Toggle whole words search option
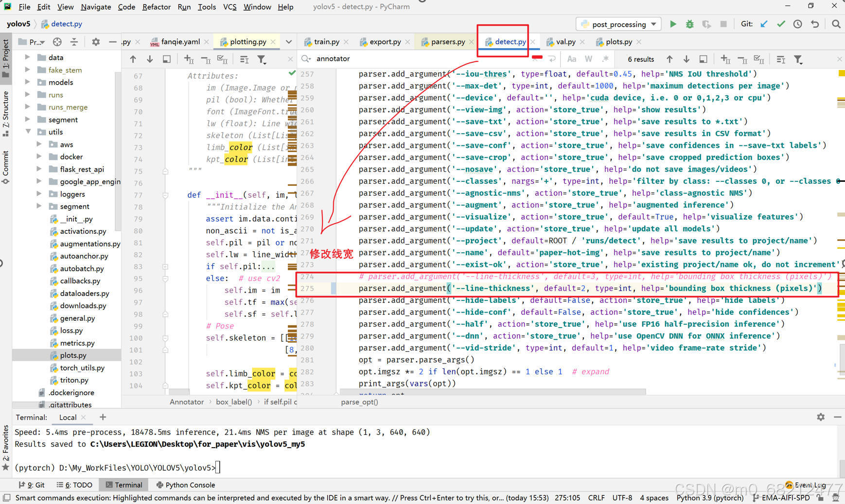 588,59
